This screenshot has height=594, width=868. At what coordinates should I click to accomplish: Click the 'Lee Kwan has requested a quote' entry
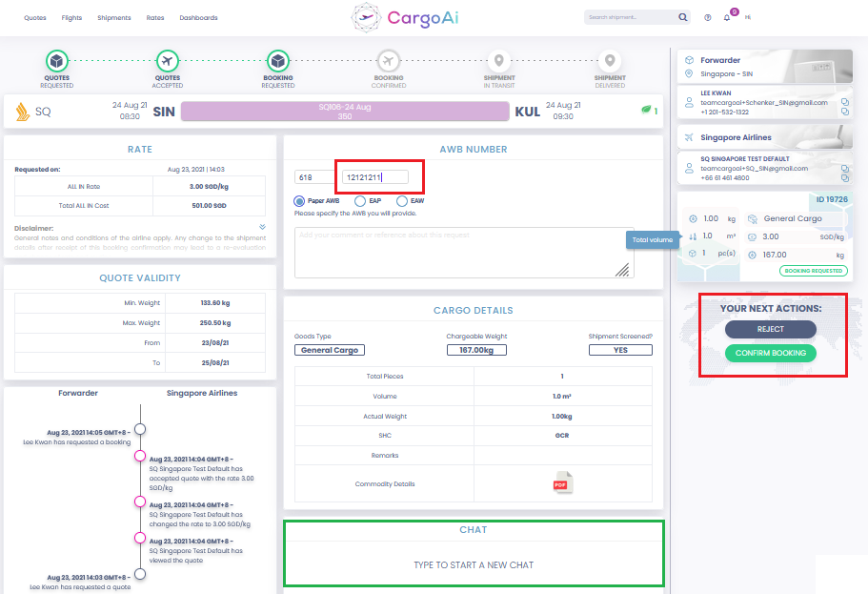point(80,586)
